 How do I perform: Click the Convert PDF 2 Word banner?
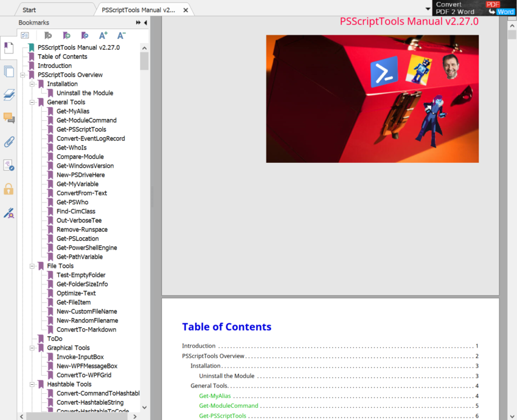(x=474, y=8)
